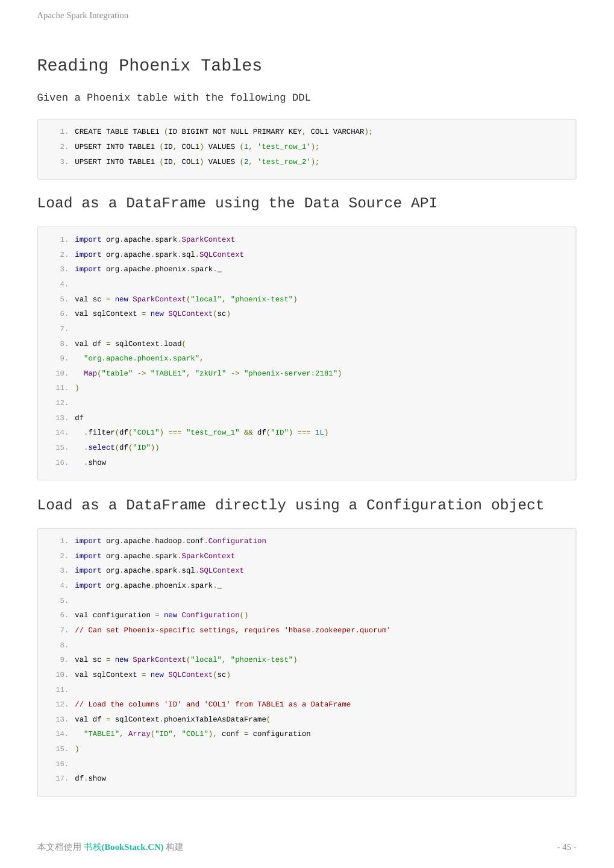Click the .filter(df("COL1")) code line
Screen dimensions: 614x868
(206, 432)
